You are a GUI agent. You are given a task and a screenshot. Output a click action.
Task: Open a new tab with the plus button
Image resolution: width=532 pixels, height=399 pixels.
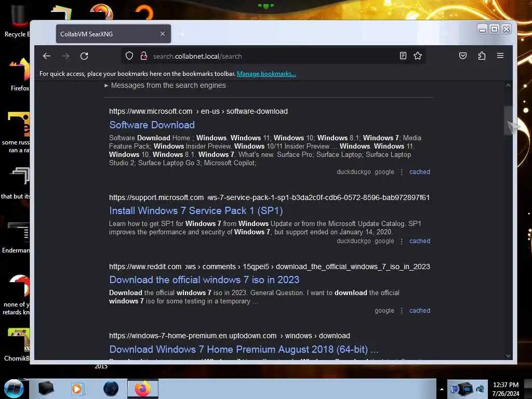pos(182,34)
